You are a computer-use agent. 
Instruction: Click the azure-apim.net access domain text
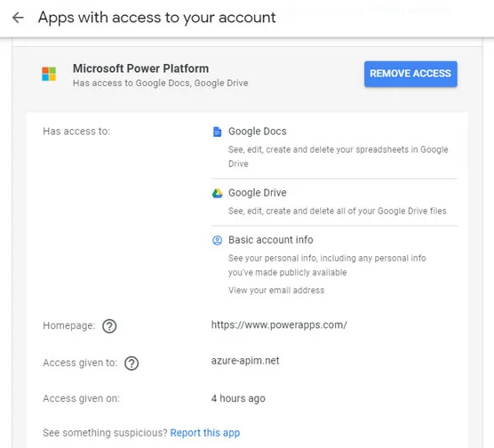pos(245,361)
